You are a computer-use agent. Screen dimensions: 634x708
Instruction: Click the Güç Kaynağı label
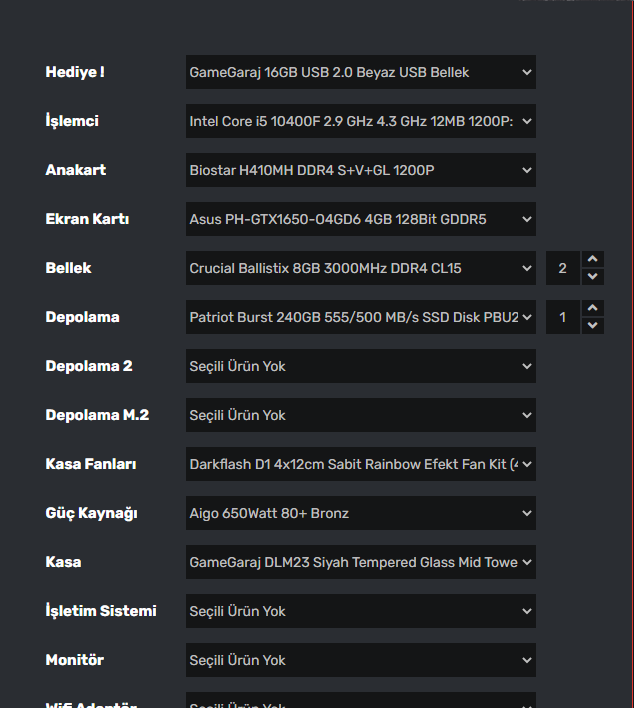91,513
